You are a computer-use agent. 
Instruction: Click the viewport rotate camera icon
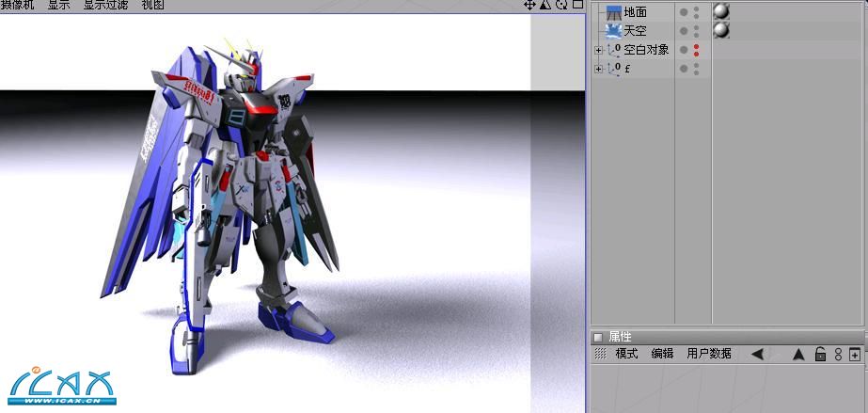click(560, 5)
